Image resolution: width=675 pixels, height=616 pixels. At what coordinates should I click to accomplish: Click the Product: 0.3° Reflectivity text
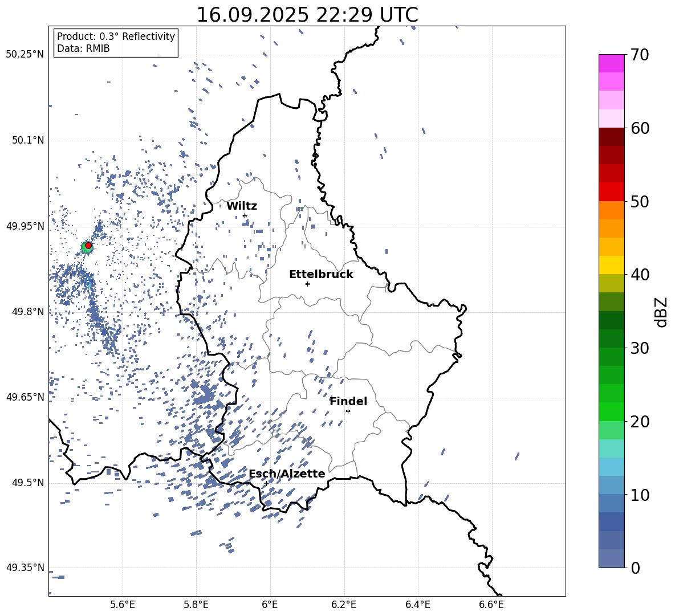[116, 36]
